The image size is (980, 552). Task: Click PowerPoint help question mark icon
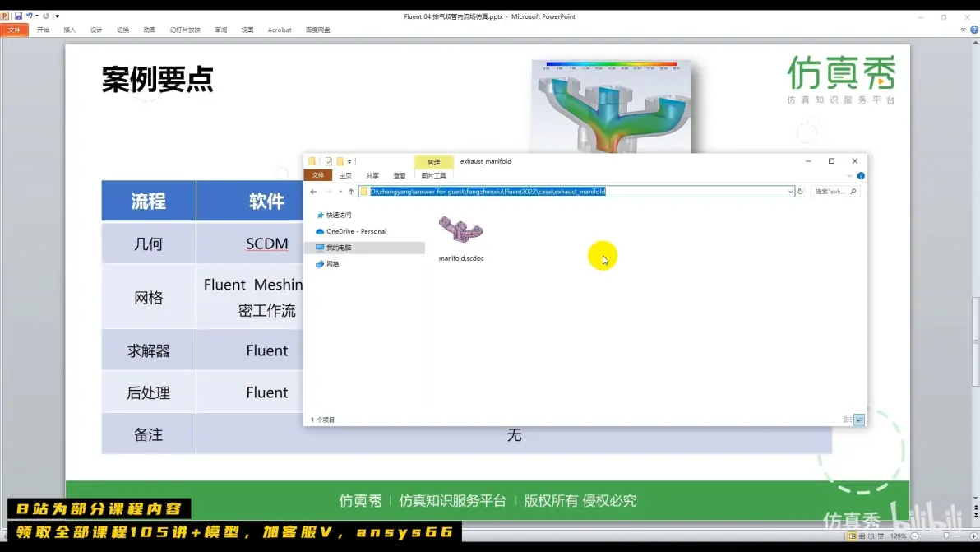(973, 30)
